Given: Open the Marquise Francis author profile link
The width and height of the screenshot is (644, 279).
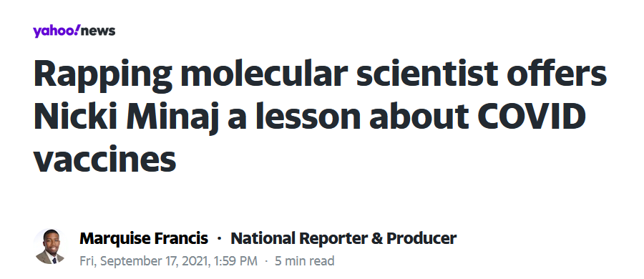Looking at the screenshot, I should point(144,238).
